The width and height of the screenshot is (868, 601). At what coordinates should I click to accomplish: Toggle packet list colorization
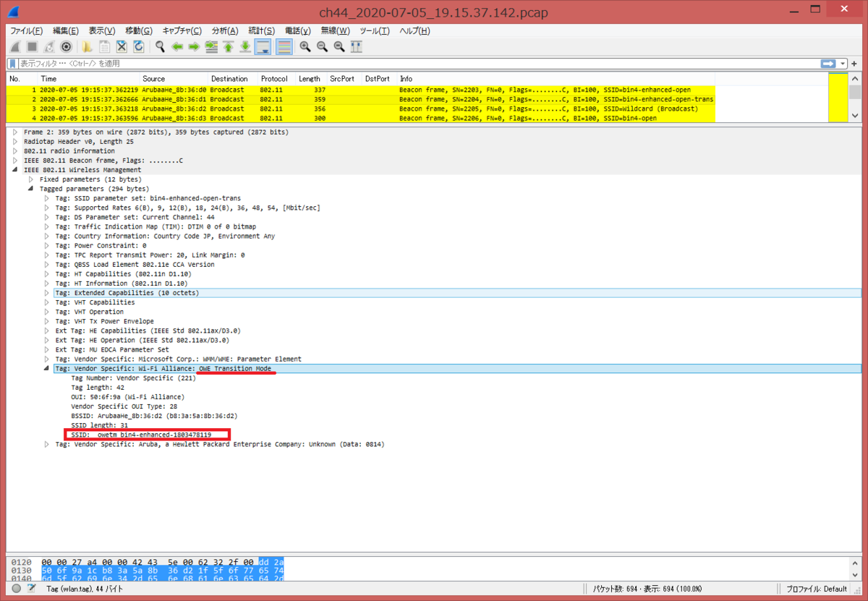[284, 46]
